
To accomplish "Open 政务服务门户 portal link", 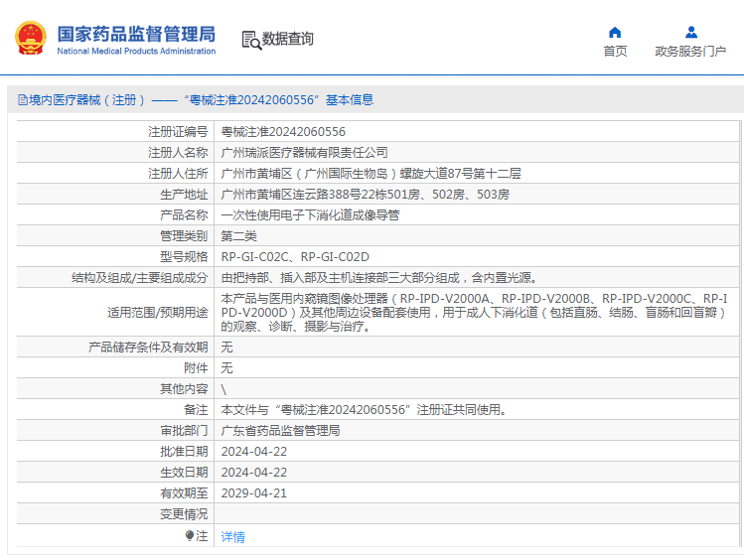I will pyautogui.click(x=690, y=52).
